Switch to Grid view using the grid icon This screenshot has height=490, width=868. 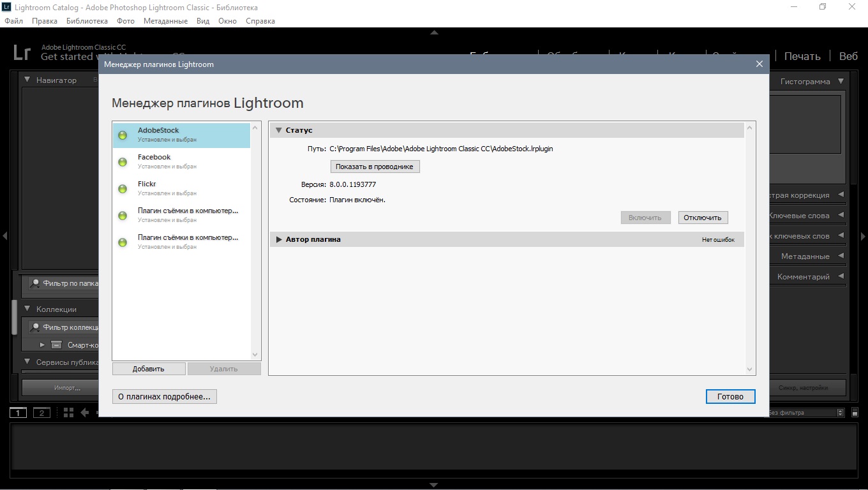[69, 413]
